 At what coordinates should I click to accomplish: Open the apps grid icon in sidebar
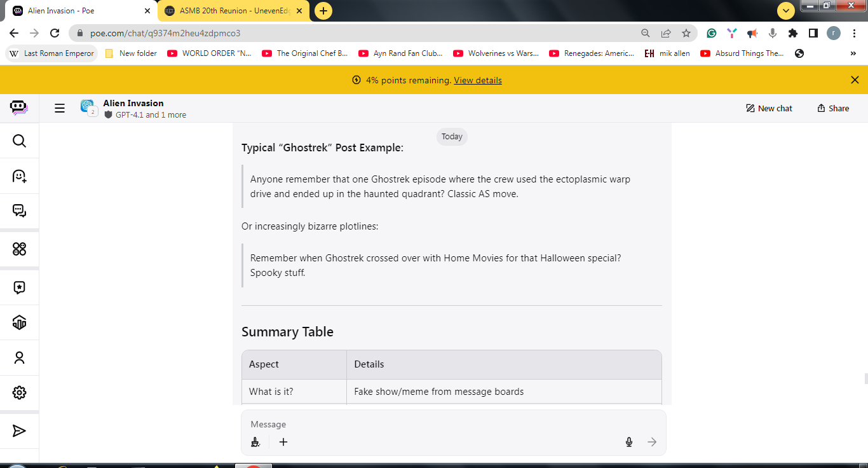(19, 249)
